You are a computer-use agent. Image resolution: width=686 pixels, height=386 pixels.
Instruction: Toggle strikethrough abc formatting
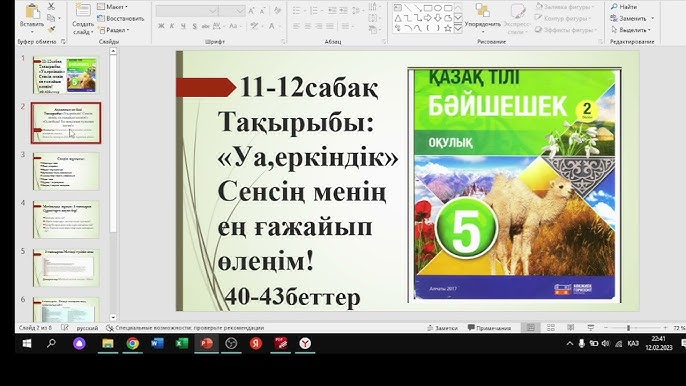coord(206,26)
